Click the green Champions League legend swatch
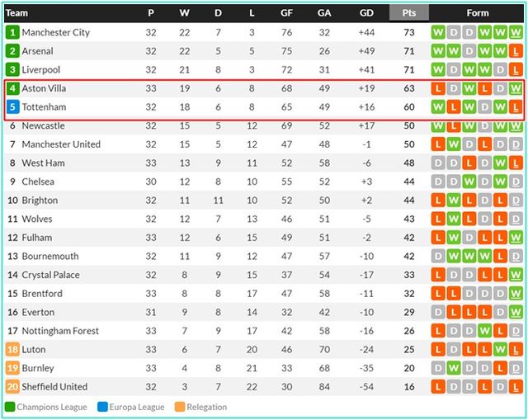Screen dimensions: 528x420 point(10,407)
